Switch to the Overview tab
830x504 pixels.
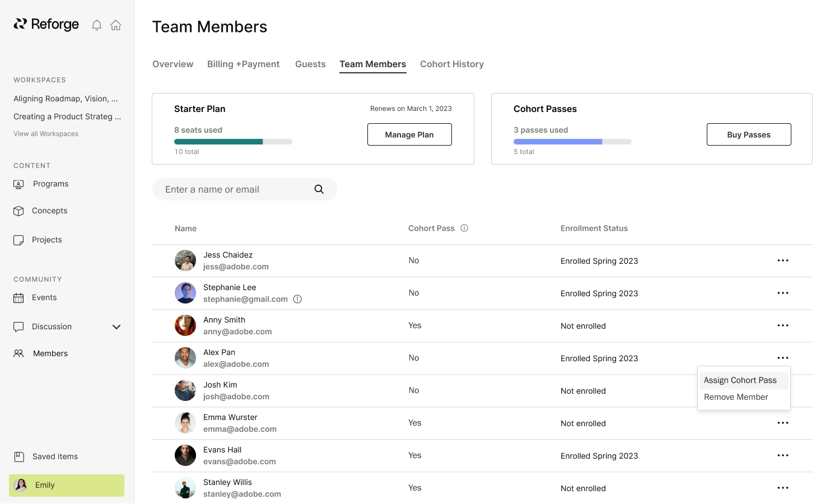tap(173, 64)
